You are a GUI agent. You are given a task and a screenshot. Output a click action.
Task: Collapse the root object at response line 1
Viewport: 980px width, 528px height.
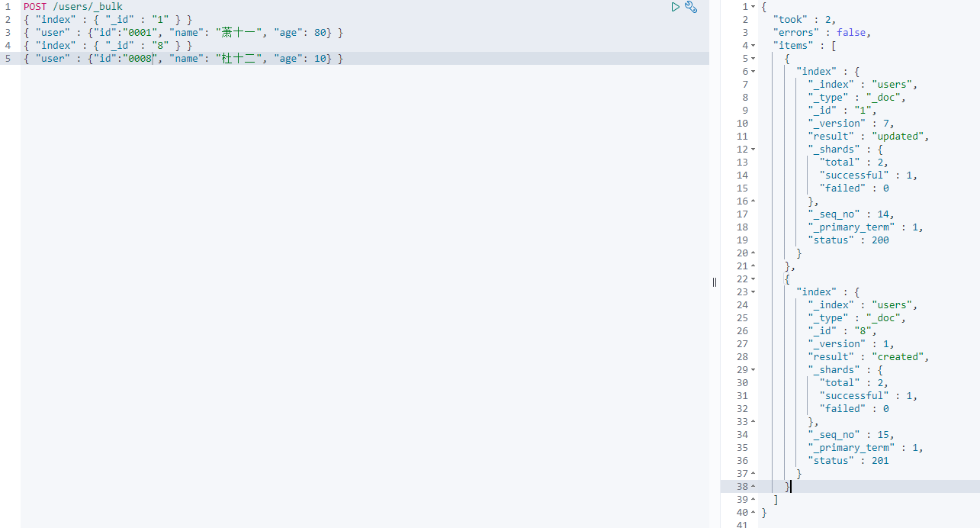pos(753,7)
